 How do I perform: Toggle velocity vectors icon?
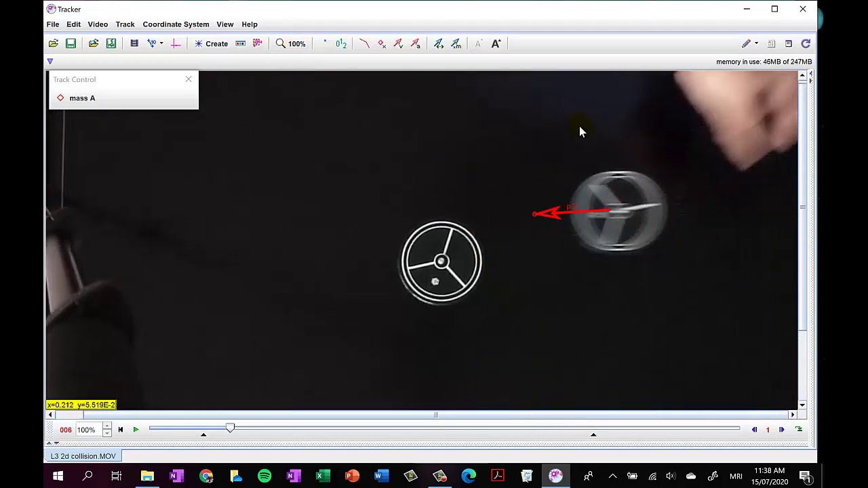(x=398, y=43)
